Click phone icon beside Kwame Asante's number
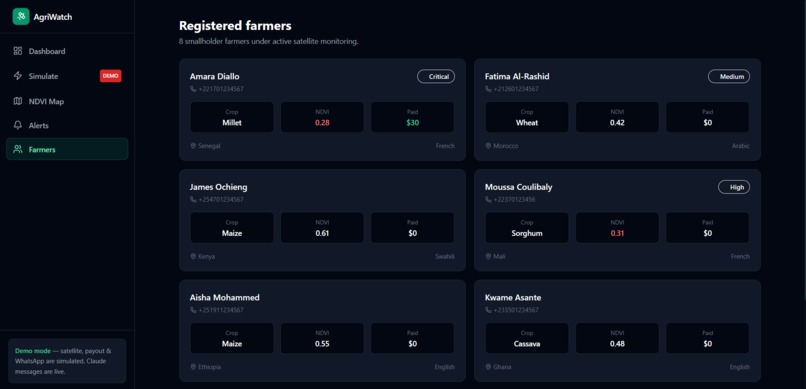Screen dimensions: 806x389 (488, 310)
